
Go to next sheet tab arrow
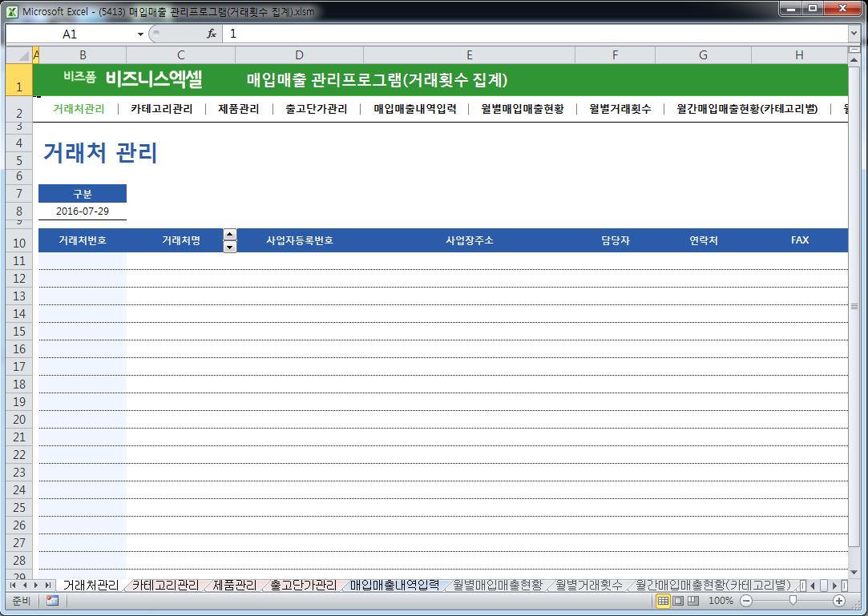[36, 585]
